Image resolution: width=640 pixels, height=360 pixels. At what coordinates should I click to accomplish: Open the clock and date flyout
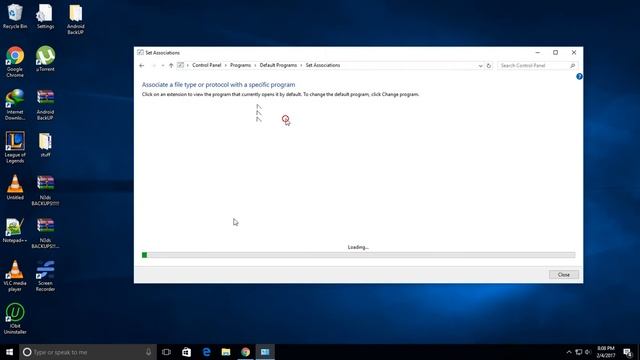606,352
